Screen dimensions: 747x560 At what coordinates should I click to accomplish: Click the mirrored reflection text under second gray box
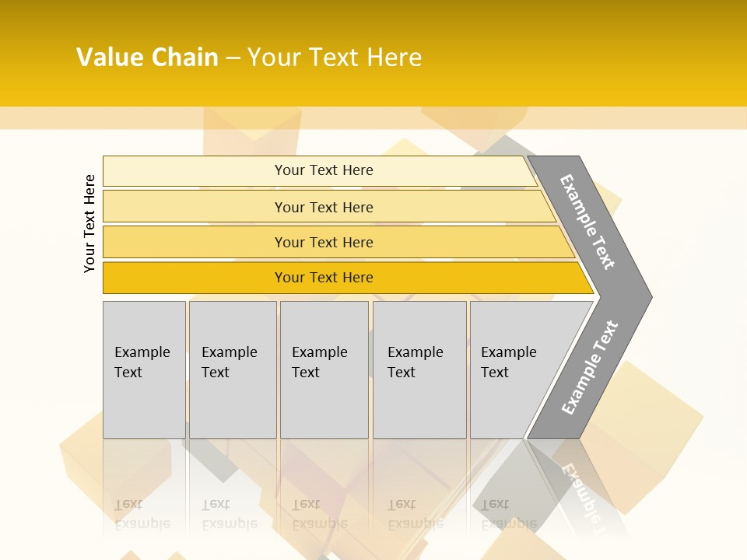(229, 514)
